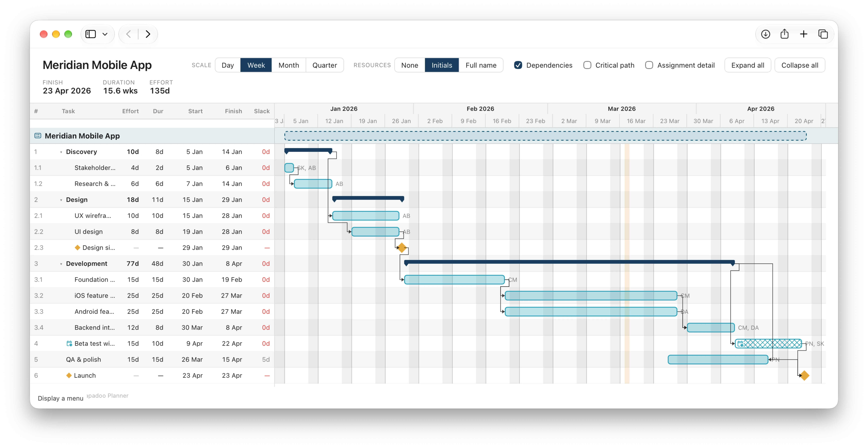Click the Meridian Mobile App project icon

click(x=38, y=136)
